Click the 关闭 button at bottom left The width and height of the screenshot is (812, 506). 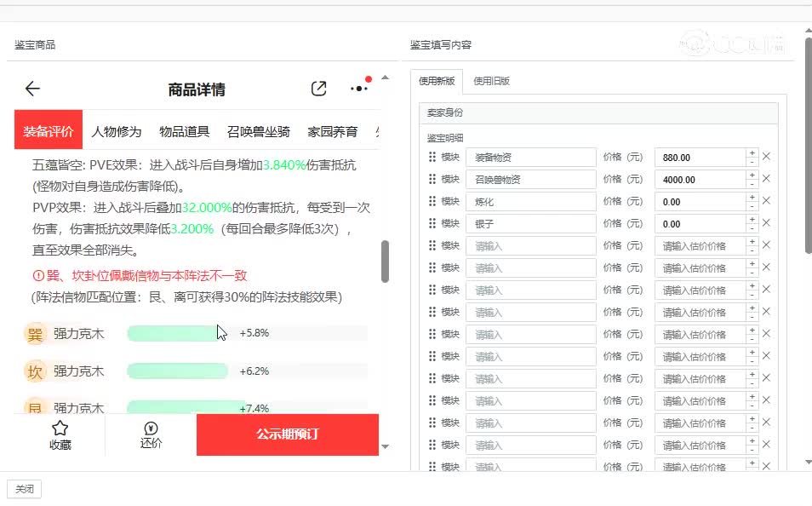coord(24,489)
